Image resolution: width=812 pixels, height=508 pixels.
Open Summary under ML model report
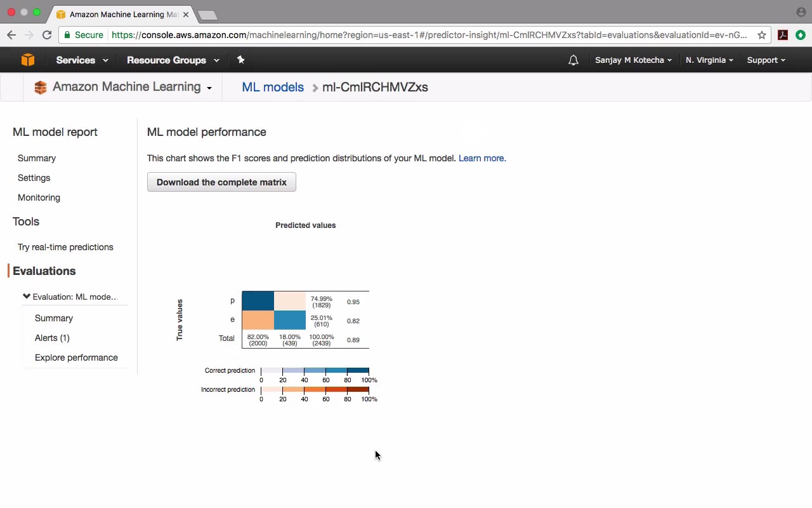point(37,158)
